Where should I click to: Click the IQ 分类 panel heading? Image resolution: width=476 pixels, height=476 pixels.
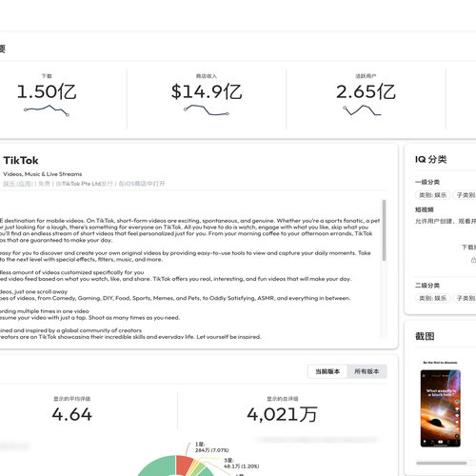(x=430, y=159)
